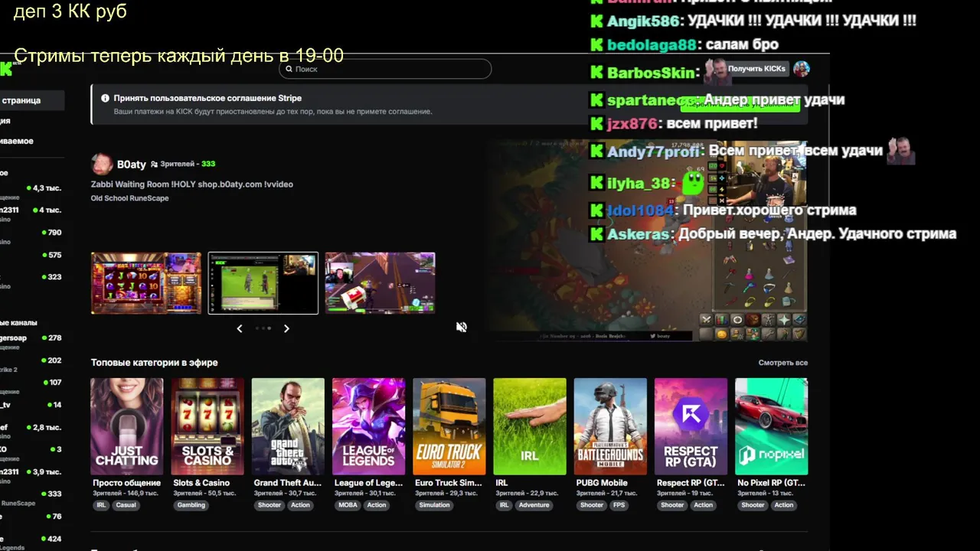Select the RuneScape carousel thumbnail
This screenshot has width=980, height=551.
click(263, 283)
